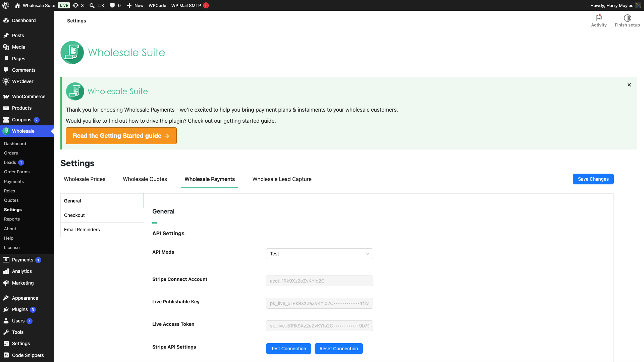The height and width of the screenshot is (362, 644).
Task: Click the updates icon showing 3
Action: [76, 5]
